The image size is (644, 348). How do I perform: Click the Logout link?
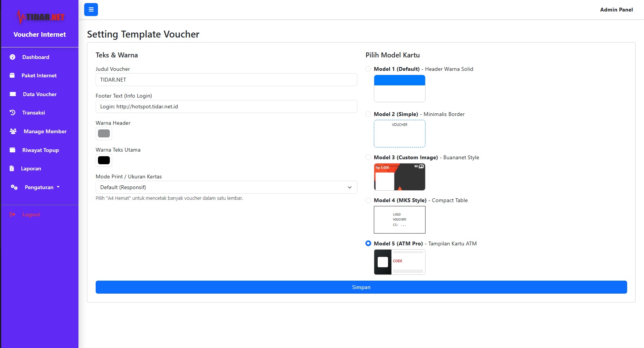(31, 214)
